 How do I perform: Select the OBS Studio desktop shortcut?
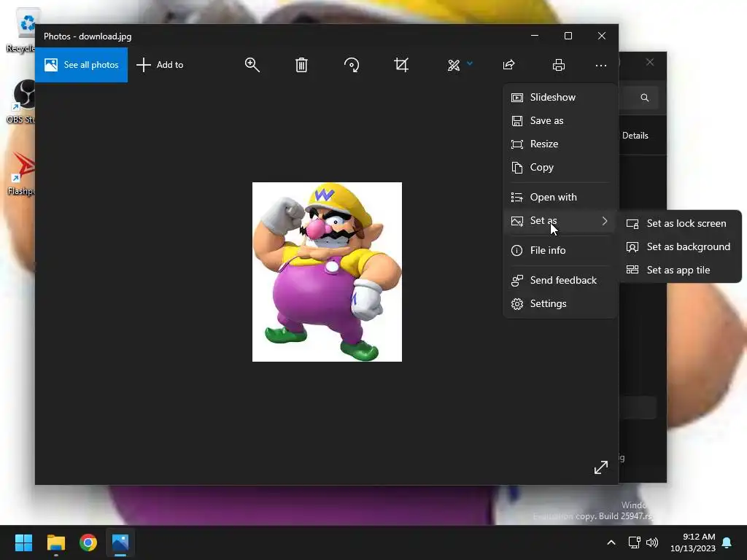(20, 101)
